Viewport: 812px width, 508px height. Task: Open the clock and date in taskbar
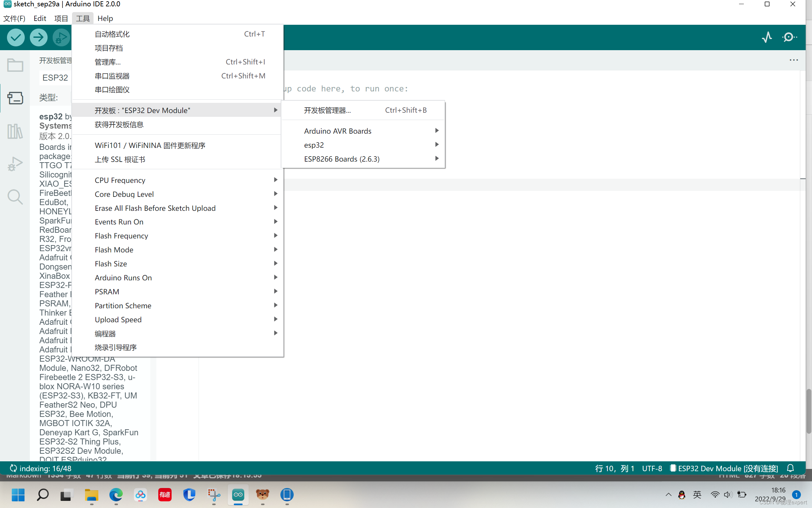coord(771,495)
